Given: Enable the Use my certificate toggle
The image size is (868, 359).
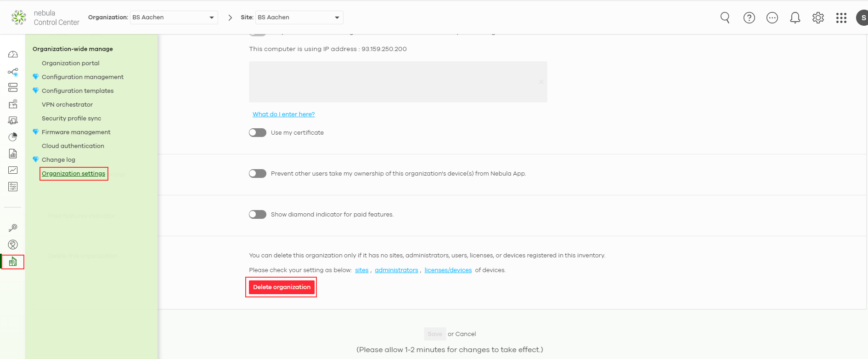Looking at the screenshot, I should click(x=258, y=133).
